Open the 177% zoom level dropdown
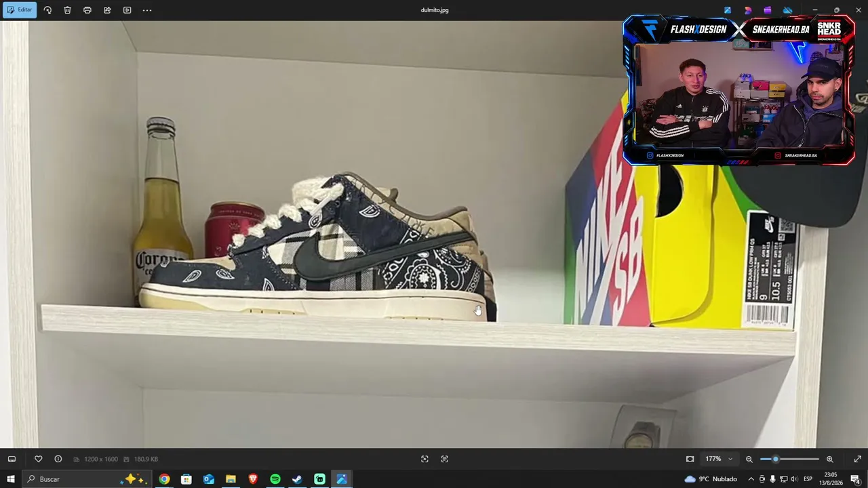This screenshot has width=868, height=488. tap(719, 459)
